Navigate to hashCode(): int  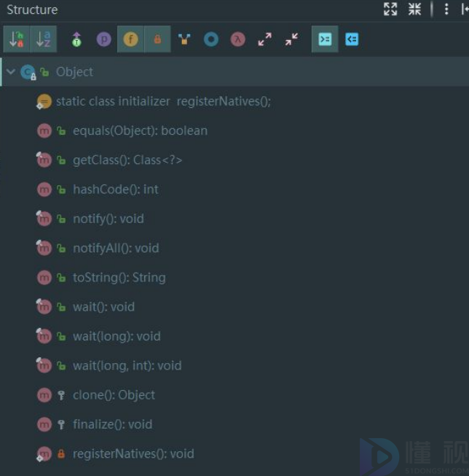(116, 190)
